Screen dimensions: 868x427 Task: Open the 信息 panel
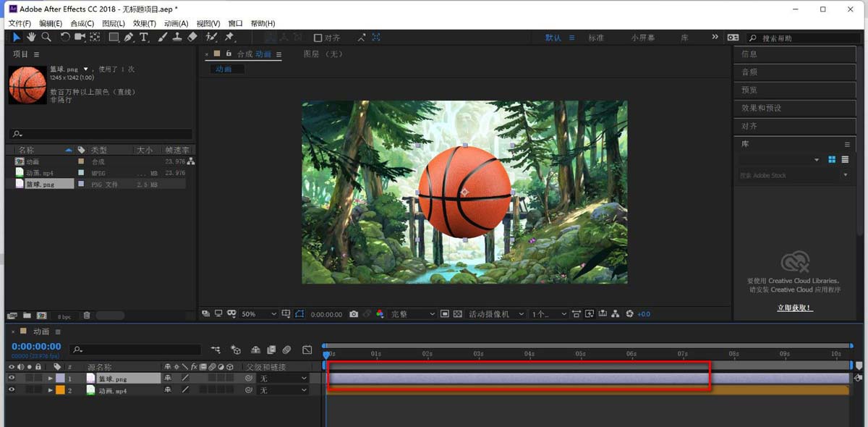click(x=795, y=54)
